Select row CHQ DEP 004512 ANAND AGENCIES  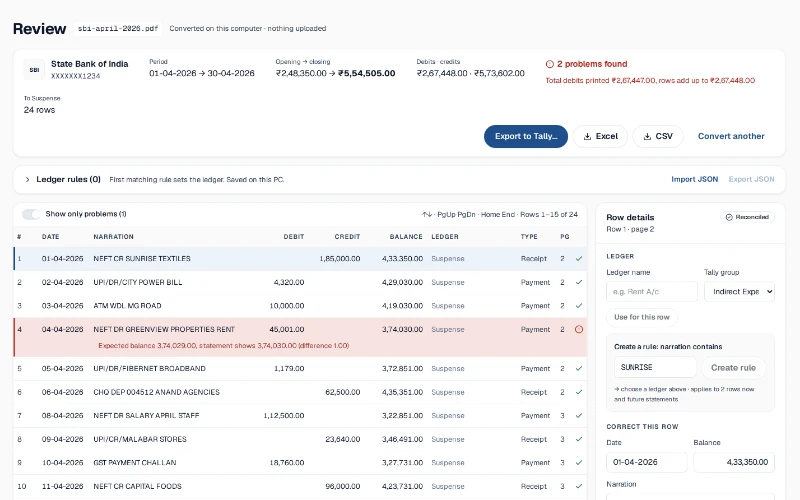(300, 392)
